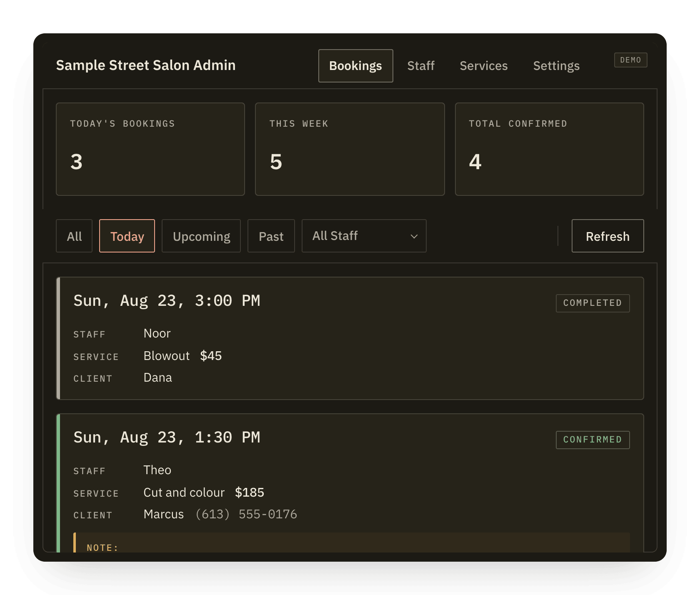
Task: Select the Today filter
Action: [x=127, y=236]
